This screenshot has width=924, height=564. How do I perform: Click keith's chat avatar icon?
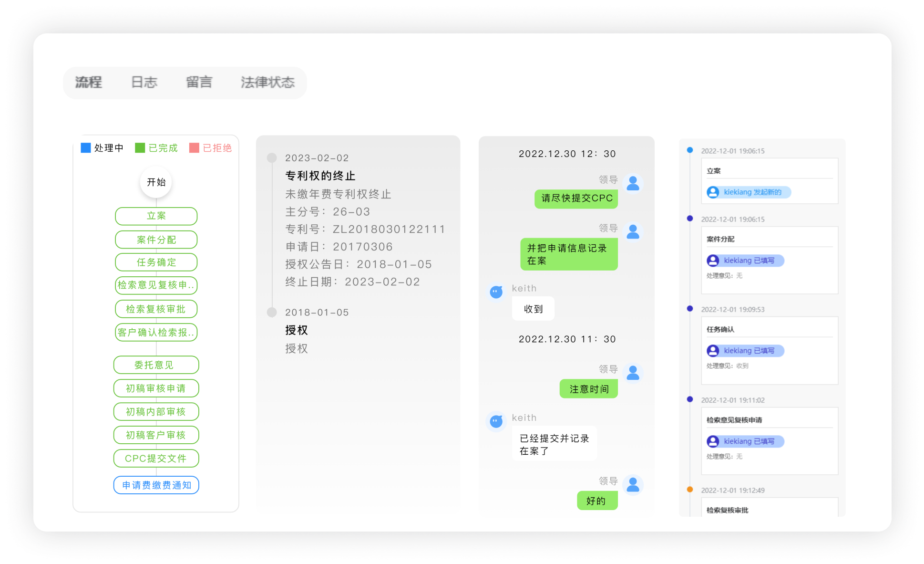point(496,292)
